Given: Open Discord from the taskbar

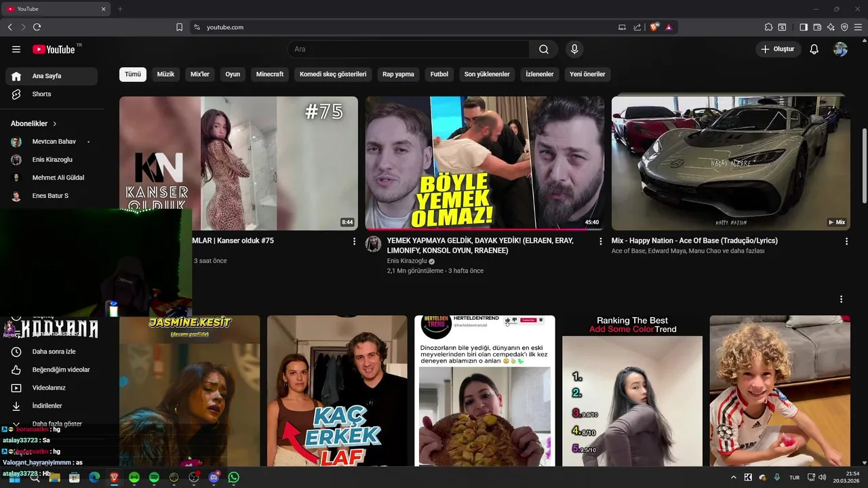Looking at the screenshot, I should (x=214, y=477).
